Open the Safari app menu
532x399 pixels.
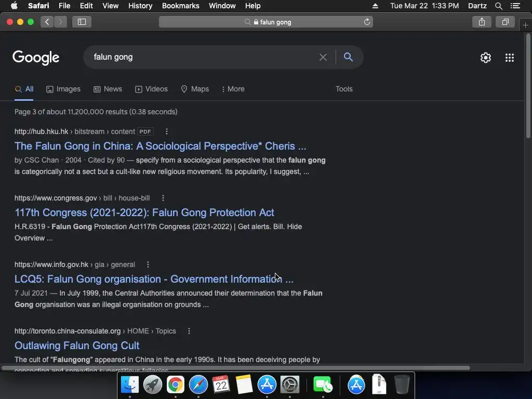[38, 6]
